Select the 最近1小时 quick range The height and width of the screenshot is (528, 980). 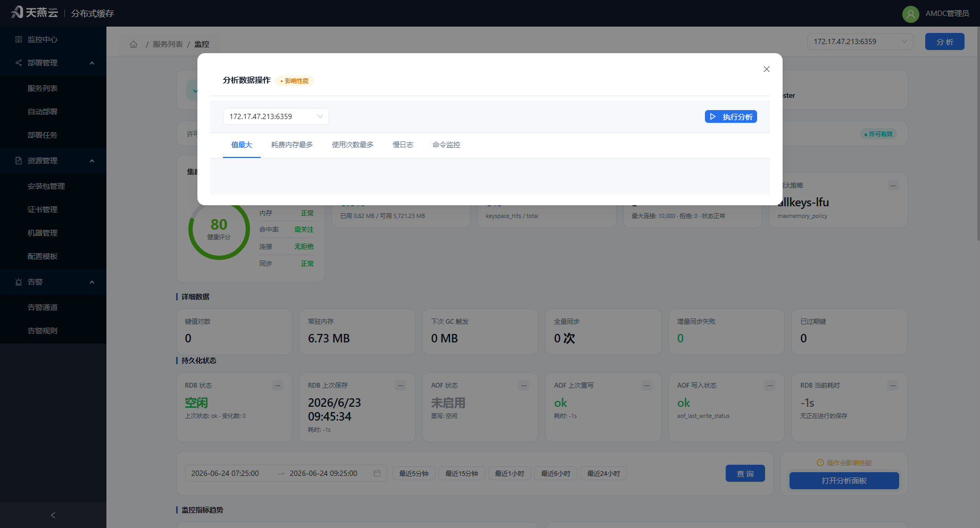(x=510, y=473)
